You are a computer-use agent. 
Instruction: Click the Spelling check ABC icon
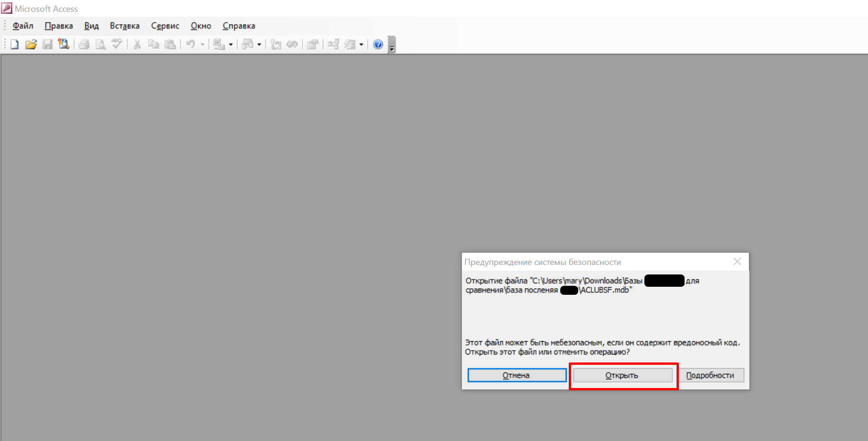[117, 44]
